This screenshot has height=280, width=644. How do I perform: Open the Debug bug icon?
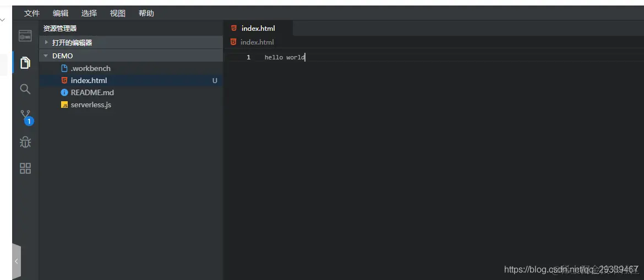click(25, 142)
